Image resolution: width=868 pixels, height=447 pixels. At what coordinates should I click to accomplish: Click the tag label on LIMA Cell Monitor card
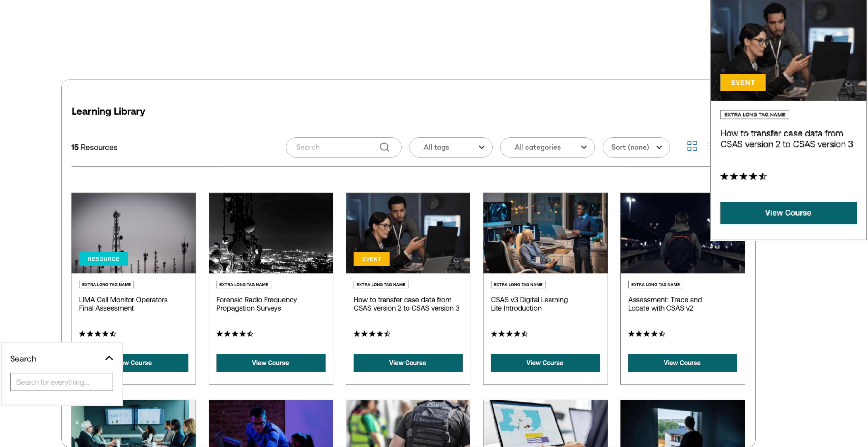[x=106, y=284]
